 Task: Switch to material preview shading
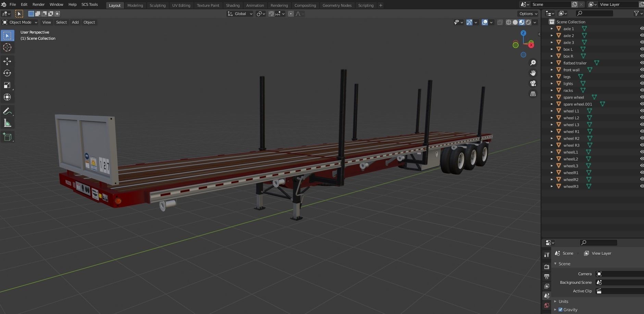point(522,22)
